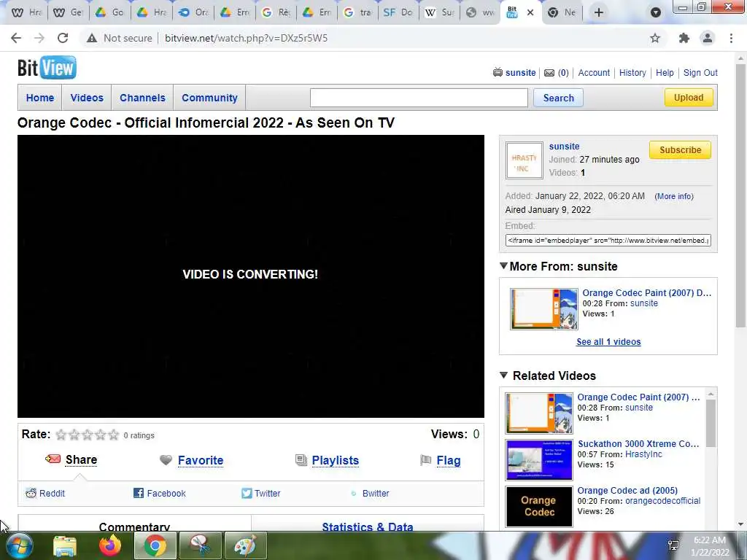Open the Windows Start menu
The image size is (747, 560).
pos(19,545)
